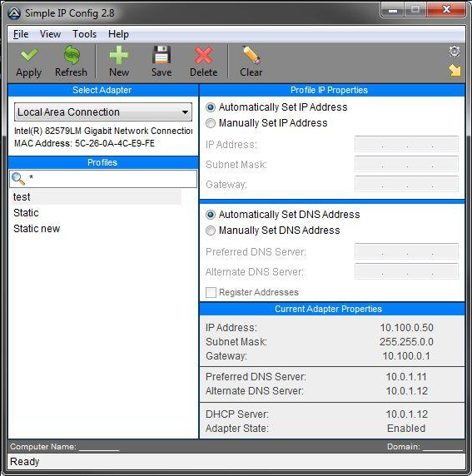Select Manually Set DNS Address
The width and height of the screenshot is (472, 476).
click(x=211, y=231)
